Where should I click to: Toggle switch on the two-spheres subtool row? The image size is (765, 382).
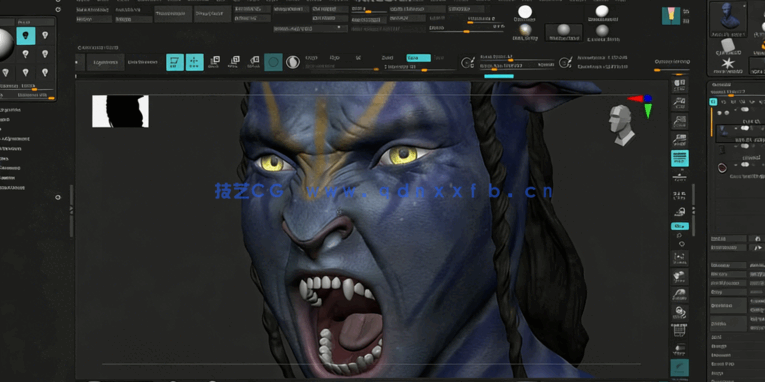click(x=745, y=110)
